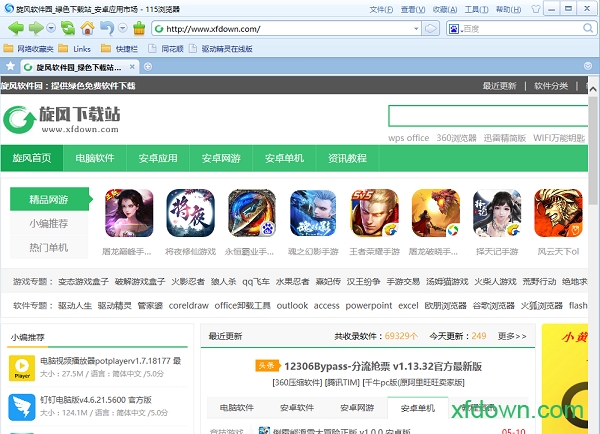Viewport: 600px width, 434px height.
Task: Click the 钉钉电脑版 app icon
Action: tap(22, 408)
